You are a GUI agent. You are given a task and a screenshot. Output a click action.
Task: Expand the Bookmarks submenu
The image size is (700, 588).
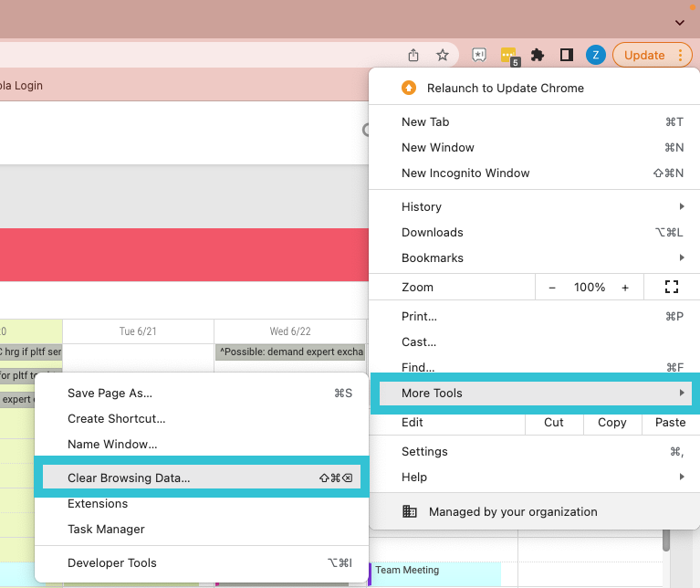tap(542, 258)
